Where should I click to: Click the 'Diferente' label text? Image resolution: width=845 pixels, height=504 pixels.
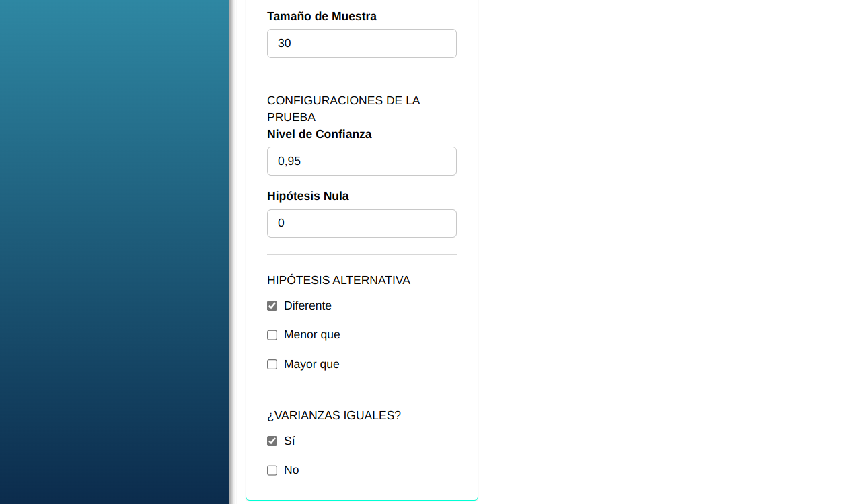pyautogui.click(x=307, y=305)
